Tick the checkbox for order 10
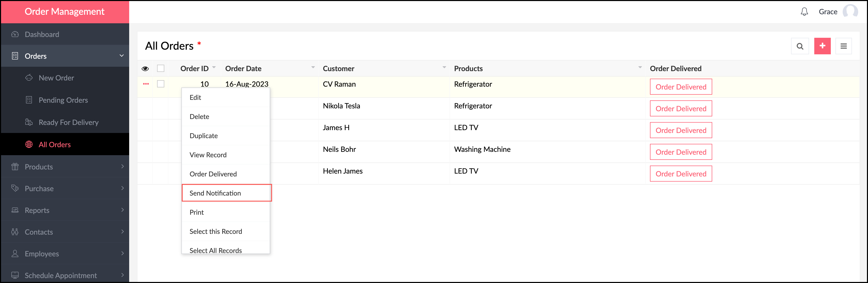Image resolution: width=868 pixels, height=283 pixels. point(161,84)
